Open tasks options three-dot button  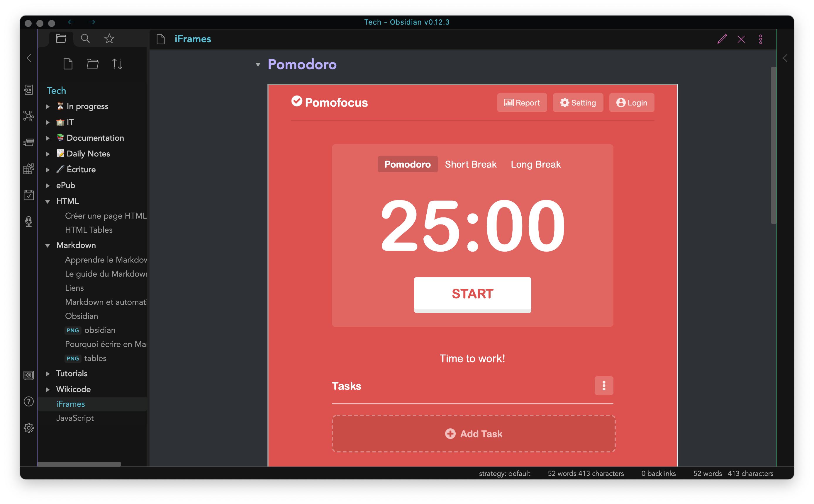[604, 386]
